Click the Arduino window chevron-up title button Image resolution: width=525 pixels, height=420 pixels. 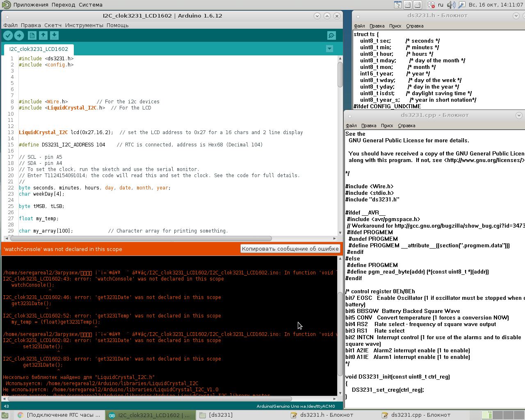[x=327, y=16]
